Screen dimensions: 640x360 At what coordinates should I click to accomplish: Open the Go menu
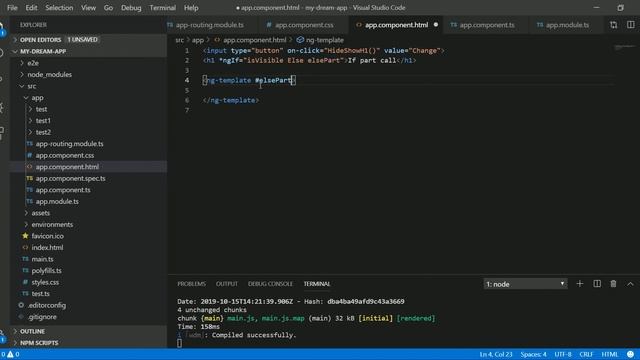coord(108,8)
